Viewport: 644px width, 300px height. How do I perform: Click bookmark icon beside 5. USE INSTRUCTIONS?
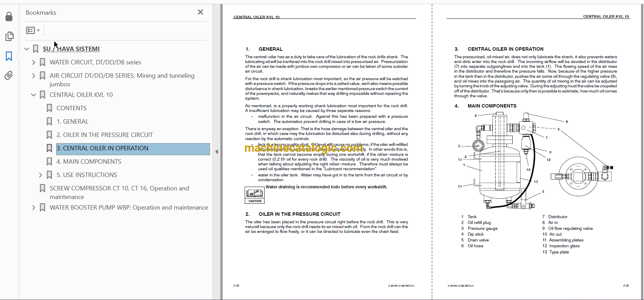pyautogui.click(x=49, y=175)
